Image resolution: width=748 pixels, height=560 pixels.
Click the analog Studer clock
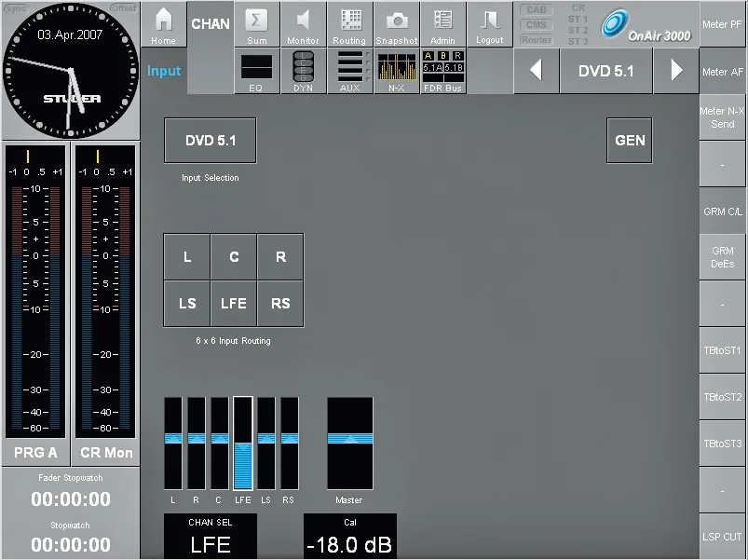(x=71, y=71)
